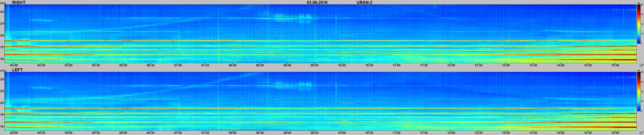644x135 pixels.
Task: Click the 15:00 tick under RIGHT panel
Action: [615, 65]
